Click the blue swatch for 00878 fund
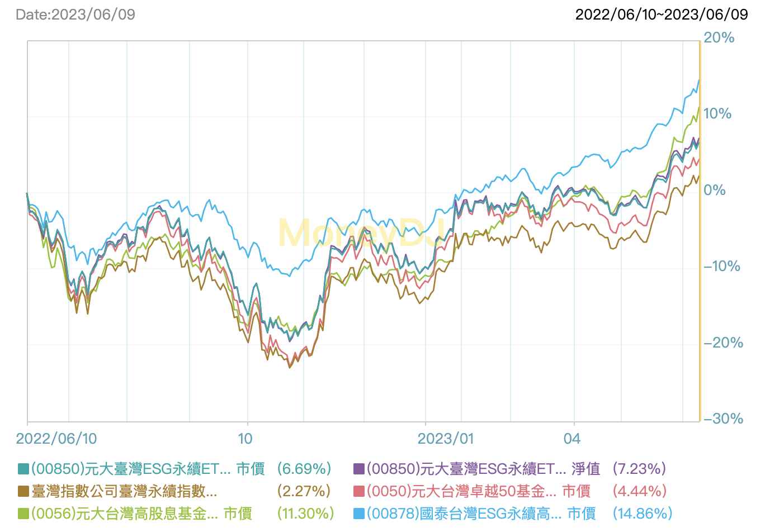This screenshot has width=765, height=532. pos(359,514)
